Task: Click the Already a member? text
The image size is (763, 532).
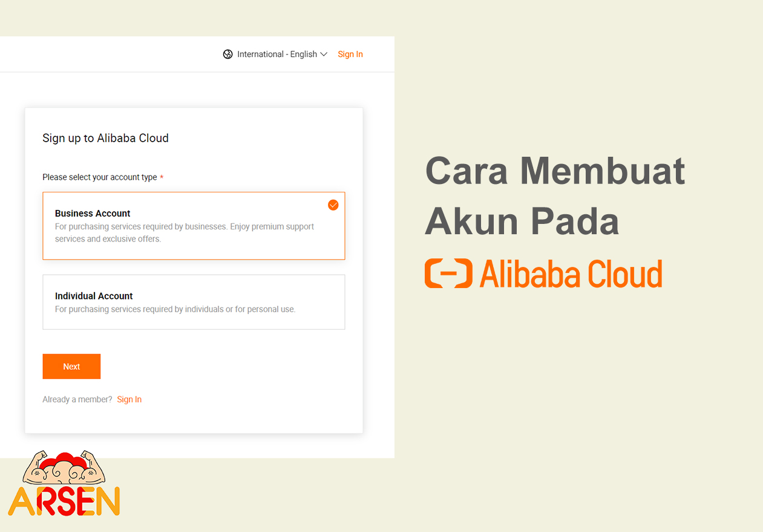Action: [77, 399]
